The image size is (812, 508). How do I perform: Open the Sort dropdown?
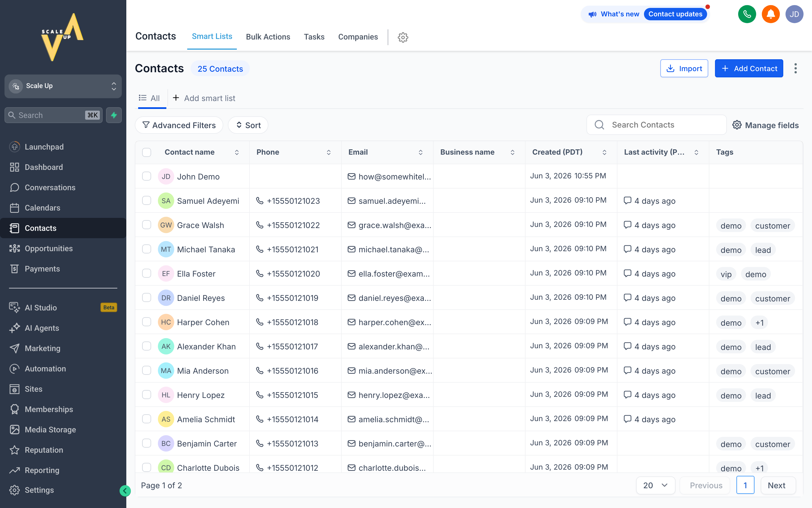click(x=248, y=125)
